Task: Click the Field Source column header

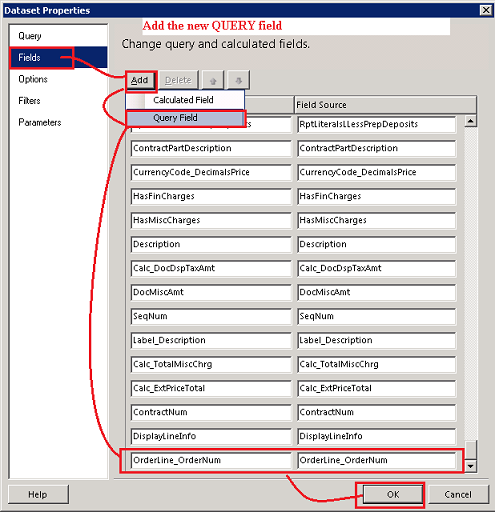Action: pos(385,105)
